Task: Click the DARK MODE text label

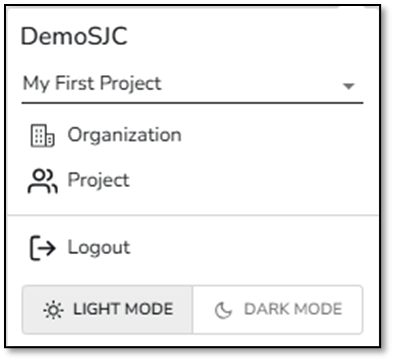Action: pyautogui.click(x=293, y=309)
